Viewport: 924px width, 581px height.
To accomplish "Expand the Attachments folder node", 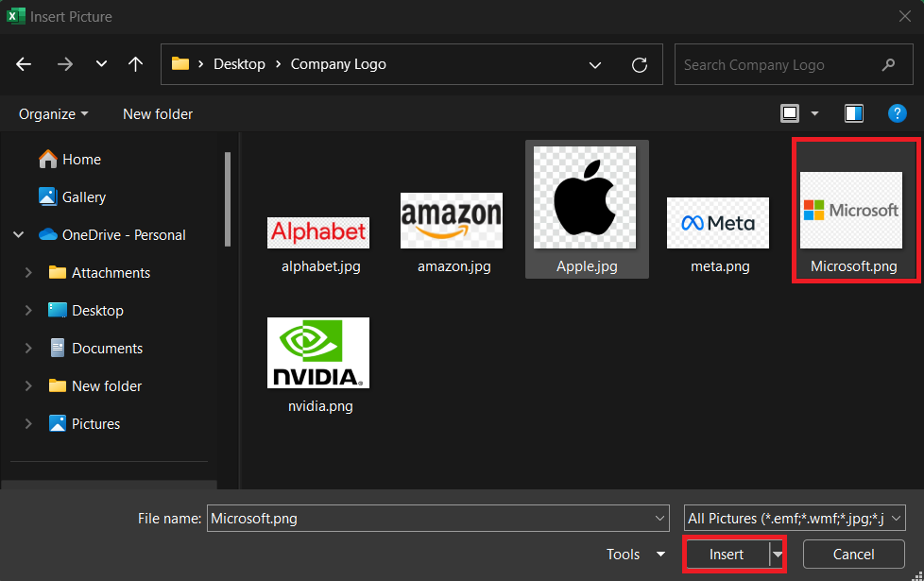I will (28, 272).
